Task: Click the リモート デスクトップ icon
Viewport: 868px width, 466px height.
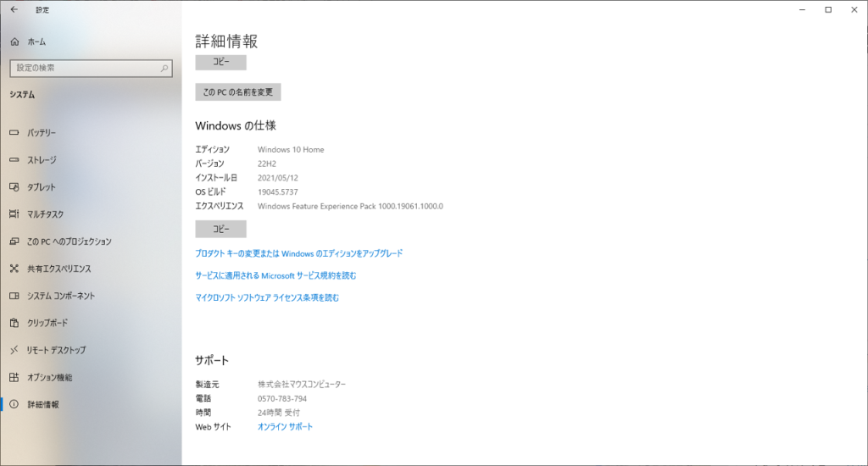Action: tap(14, 350)
